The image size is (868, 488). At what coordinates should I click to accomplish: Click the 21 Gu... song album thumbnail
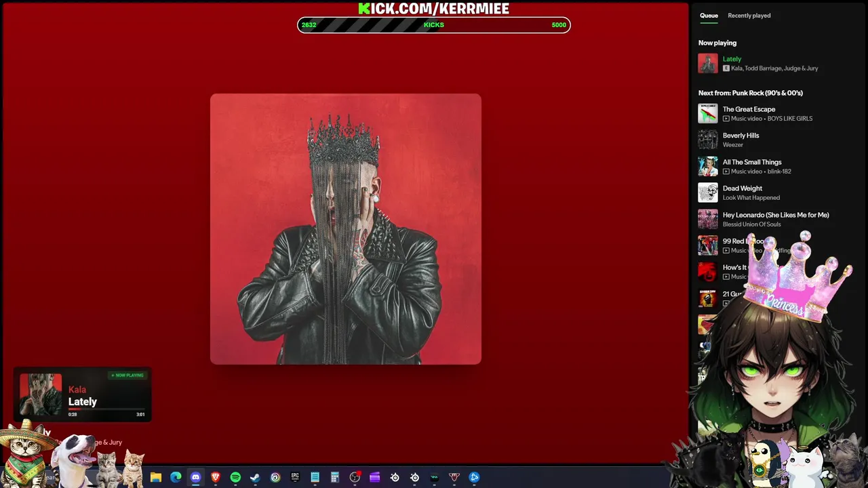pyautogui.click(x=708, y=298)
